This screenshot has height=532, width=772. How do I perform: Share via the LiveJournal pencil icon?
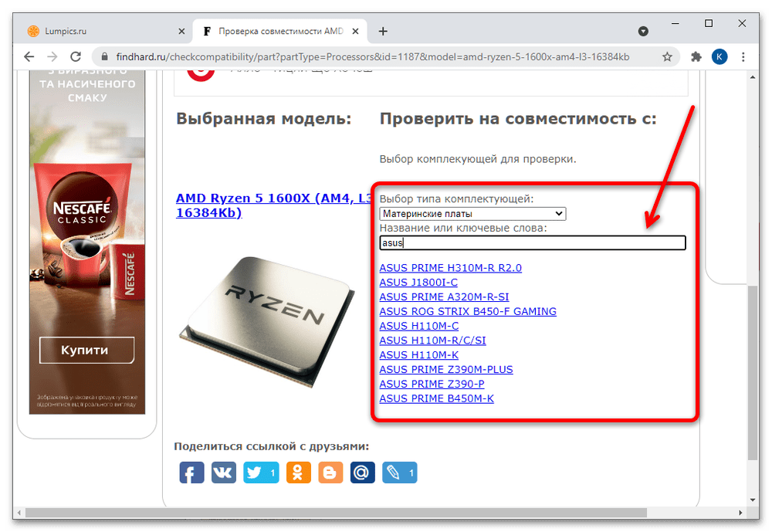coord(400,473)
